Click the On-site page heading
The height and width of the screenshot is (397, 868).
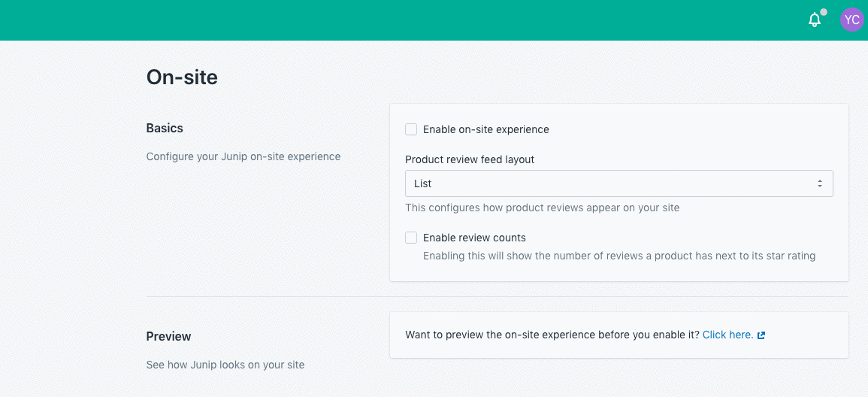[x=182, y=77]
